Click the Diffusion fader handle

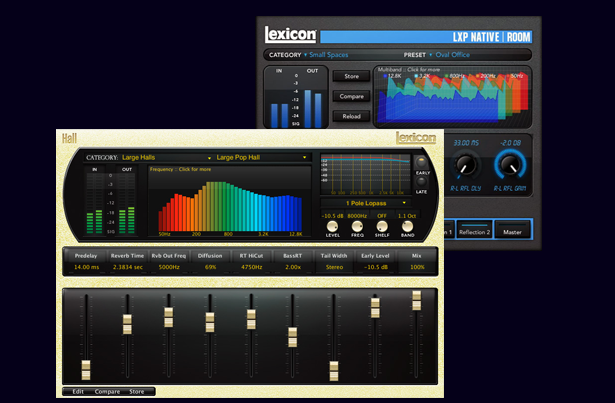pos(210,322)
